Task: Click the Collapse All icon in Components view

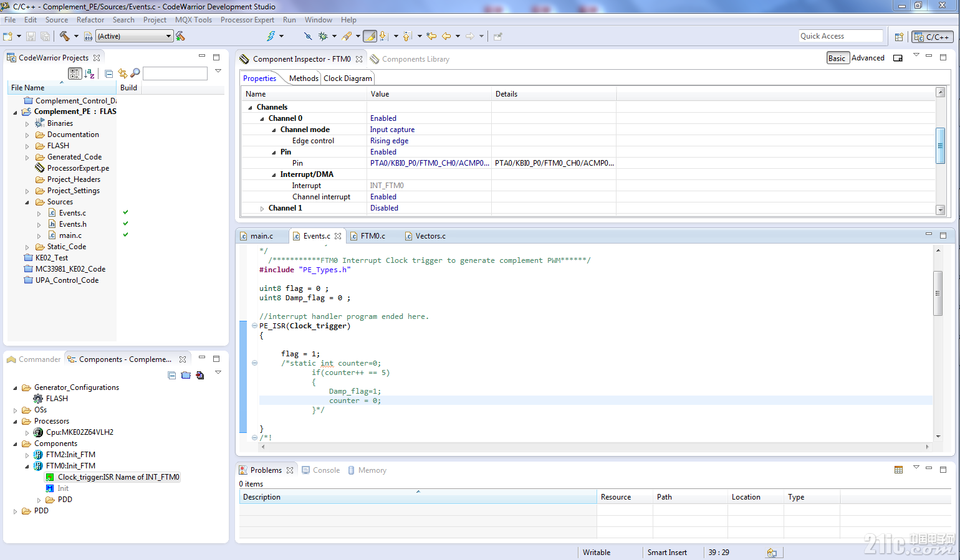Action: [x=171, y=375]
